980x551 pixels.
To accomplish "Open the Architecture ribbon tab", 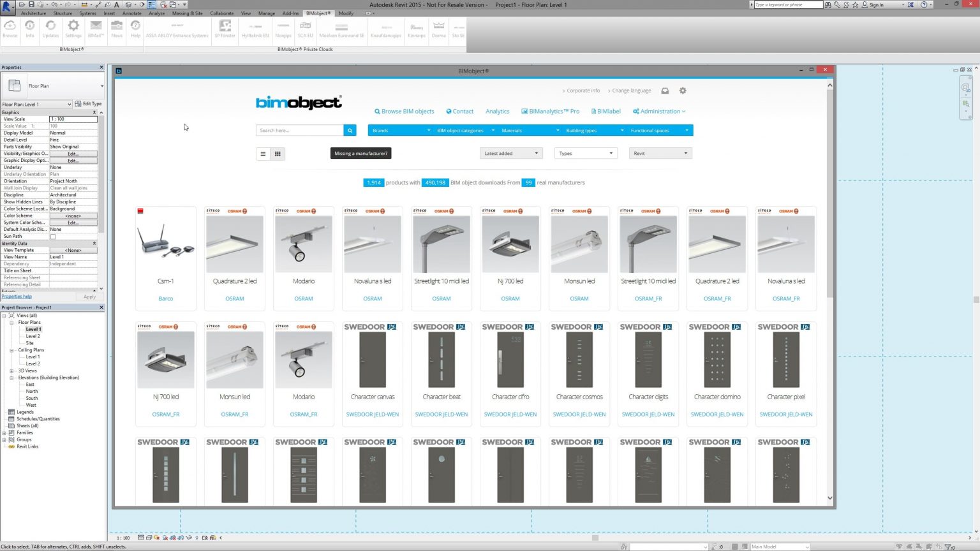I will pos(33,13).
